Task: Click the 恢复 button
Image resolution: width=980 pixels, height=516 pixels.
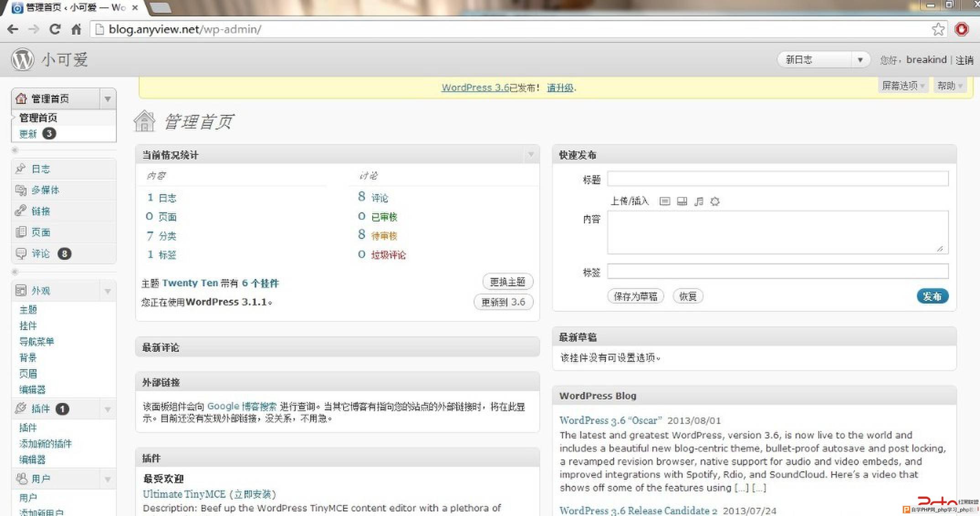Action: point(688,296)
